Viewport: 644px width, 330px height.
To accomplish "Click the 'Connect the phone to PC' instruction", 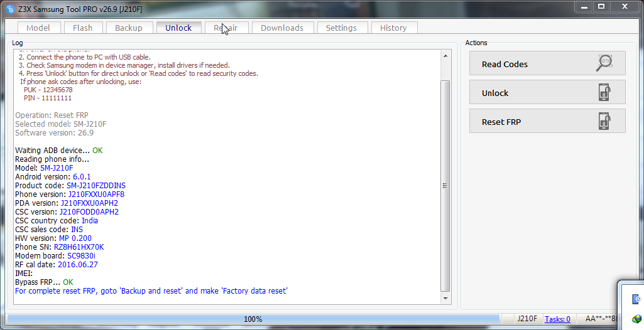I will tap(85, 57).
